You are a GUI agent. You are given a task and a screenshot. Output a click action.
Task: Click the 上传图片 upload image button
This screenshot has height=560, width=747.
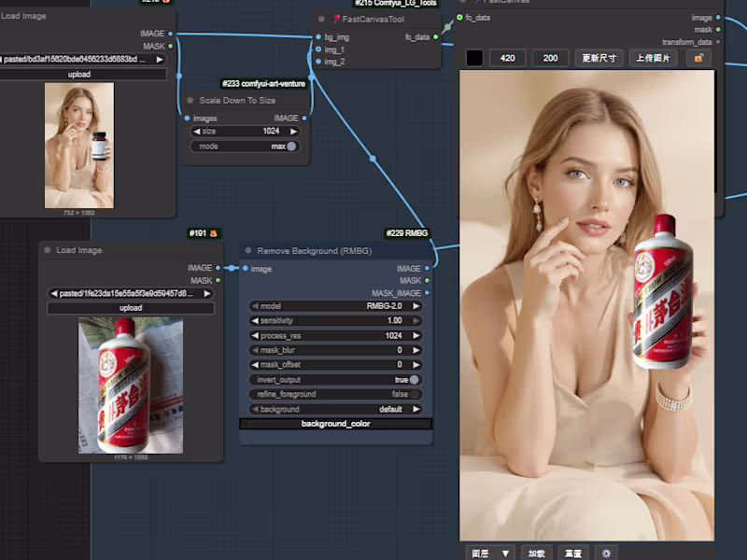653,58
